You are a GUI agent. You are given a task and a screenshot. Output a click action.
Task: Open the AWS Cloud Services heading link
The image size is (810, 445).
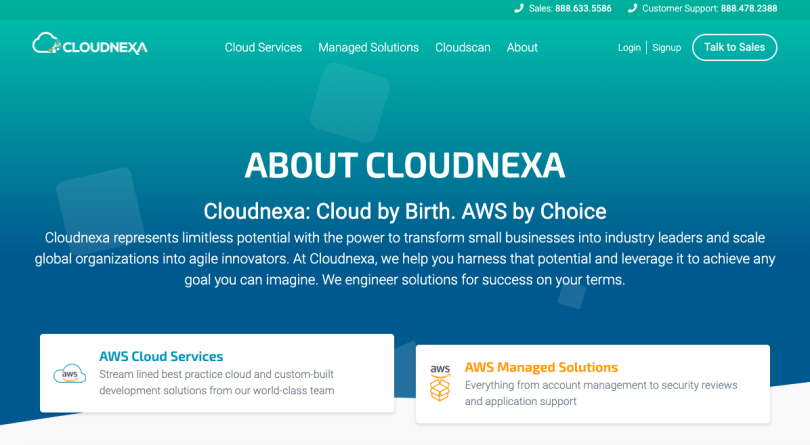[161, 356]
